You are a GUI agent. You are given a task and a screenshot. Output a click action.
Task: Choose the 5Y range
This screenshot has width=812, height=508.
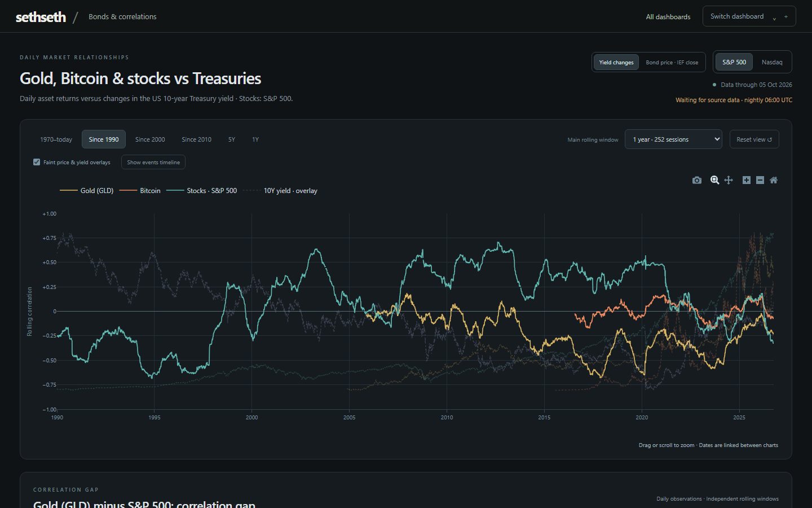(x=232, y=139)
